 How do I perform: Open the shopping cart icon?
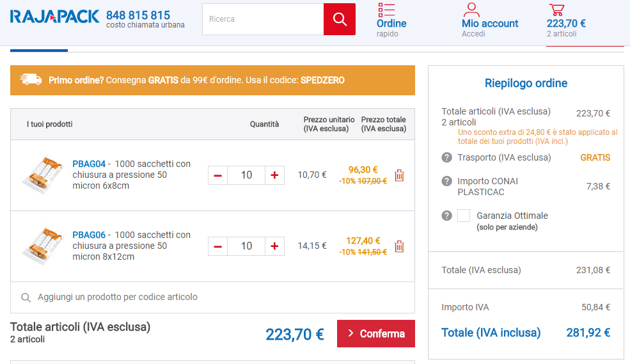tap(556, 10)
